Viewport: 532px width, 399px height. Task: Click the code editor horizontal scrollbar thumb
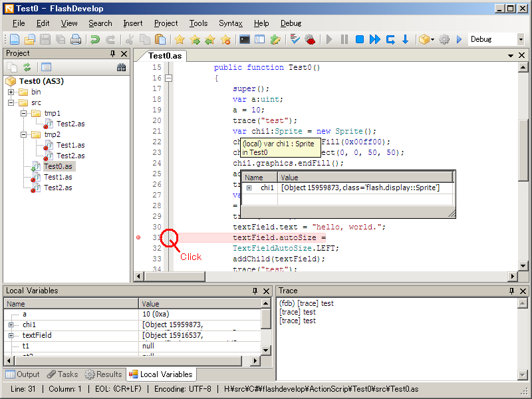coord(174,277)
